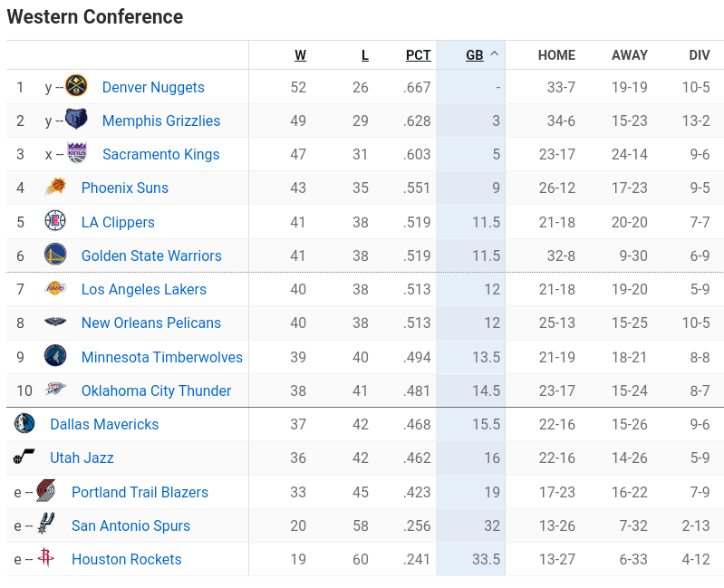Sort standings by W column
724x588 pixels.
pos(300,55)
